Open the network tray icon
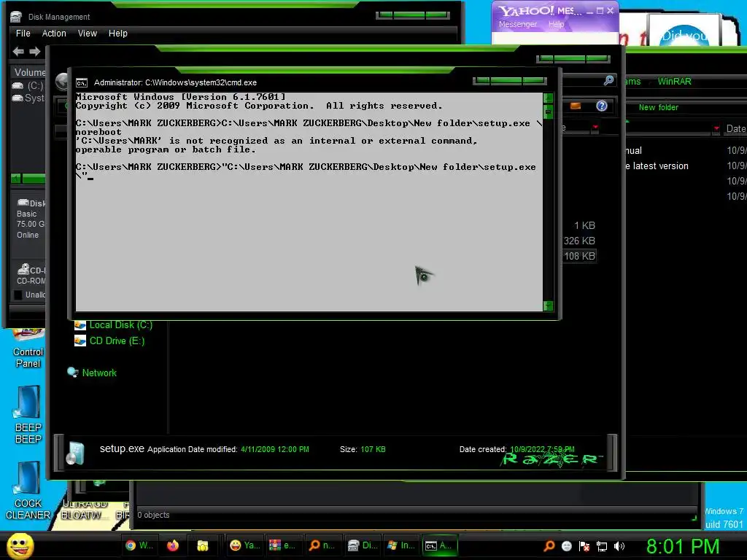 click(x=602, y=546)
